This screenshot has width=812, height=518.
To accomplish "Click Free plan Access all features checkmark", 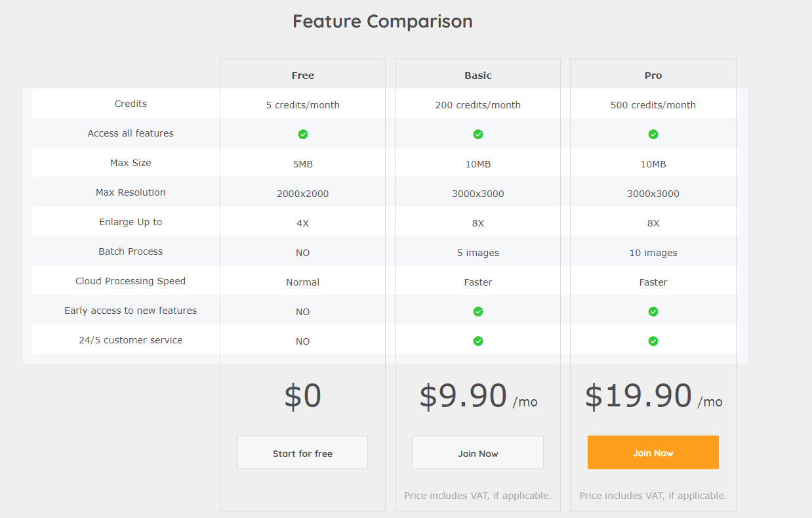I will pyautogui.click(x=302, y=134).
